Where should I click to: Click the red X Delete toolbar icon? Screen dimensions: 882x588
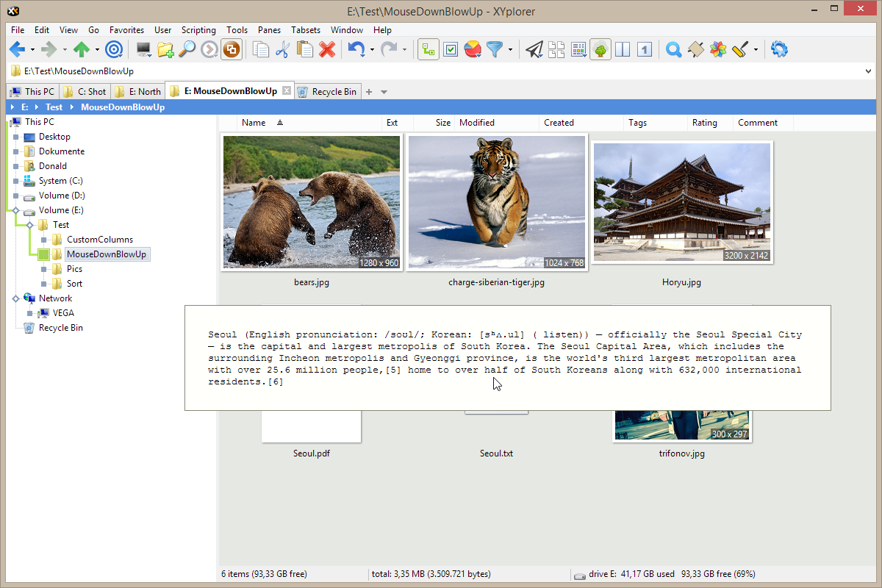pos(327,50)
